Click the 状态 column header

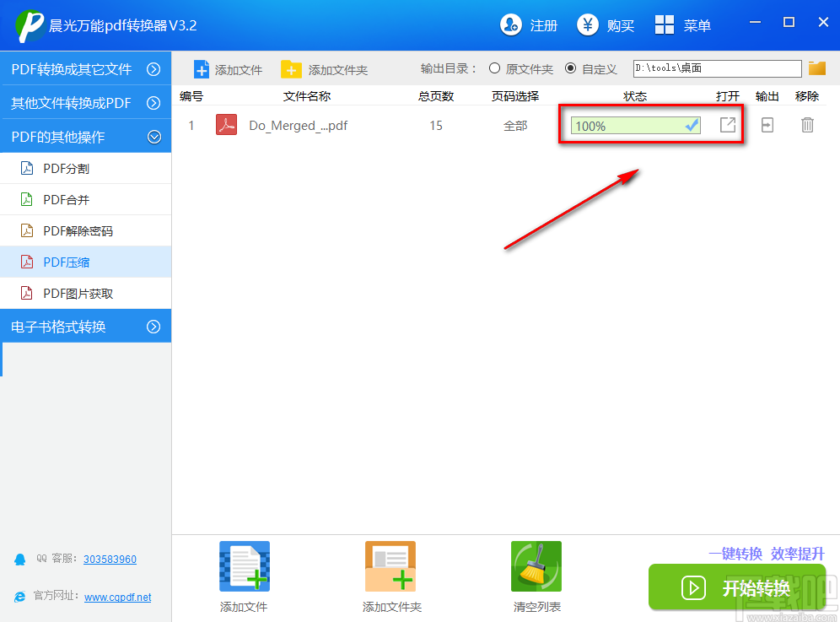(635, 96)
